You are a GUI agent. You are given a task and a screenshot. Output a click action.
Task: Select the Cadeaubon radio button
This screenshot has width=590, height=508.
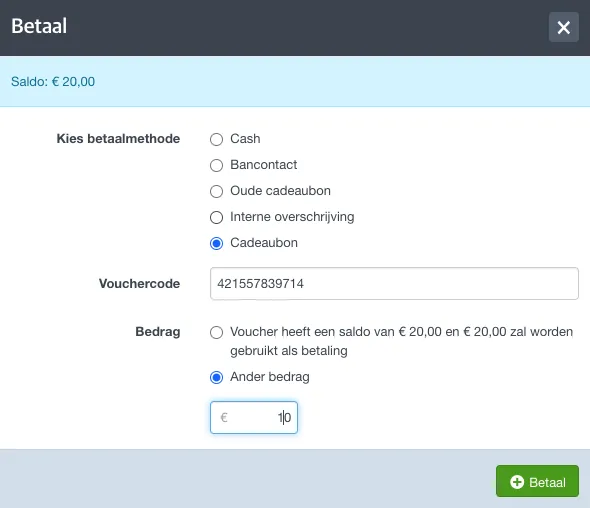point(216,243)
